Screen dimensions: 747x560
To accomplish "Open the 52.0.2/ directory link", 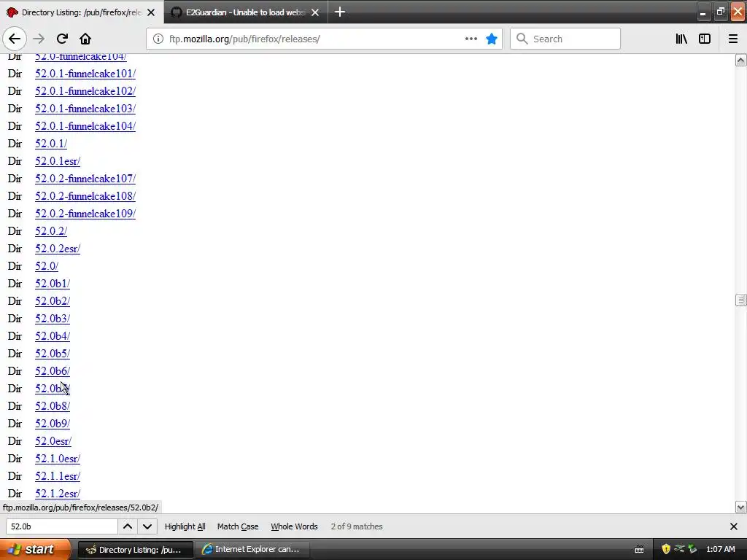I will click(51, 231).
